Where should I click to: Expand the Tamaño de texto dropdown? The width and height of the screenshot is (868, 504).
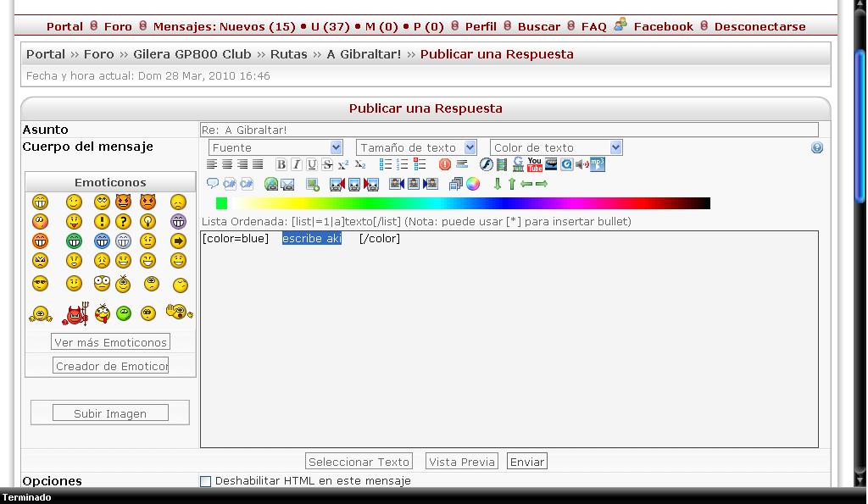coord(416,147)
